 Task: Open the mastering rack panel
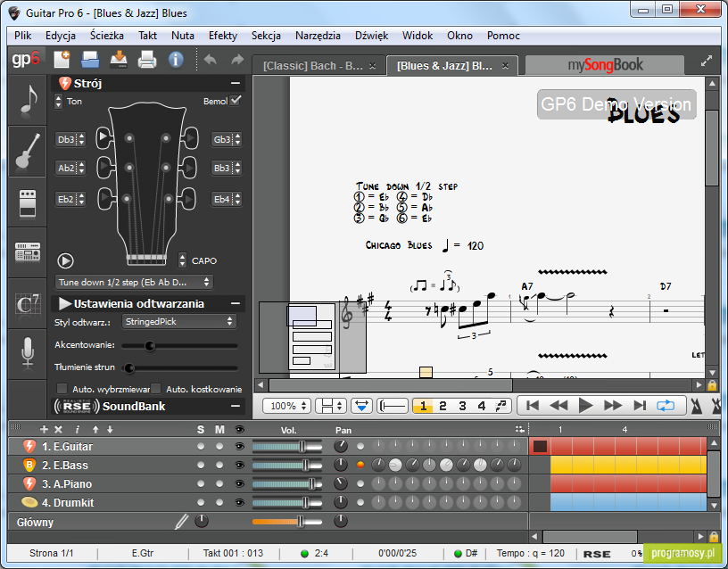pos(28,252)
